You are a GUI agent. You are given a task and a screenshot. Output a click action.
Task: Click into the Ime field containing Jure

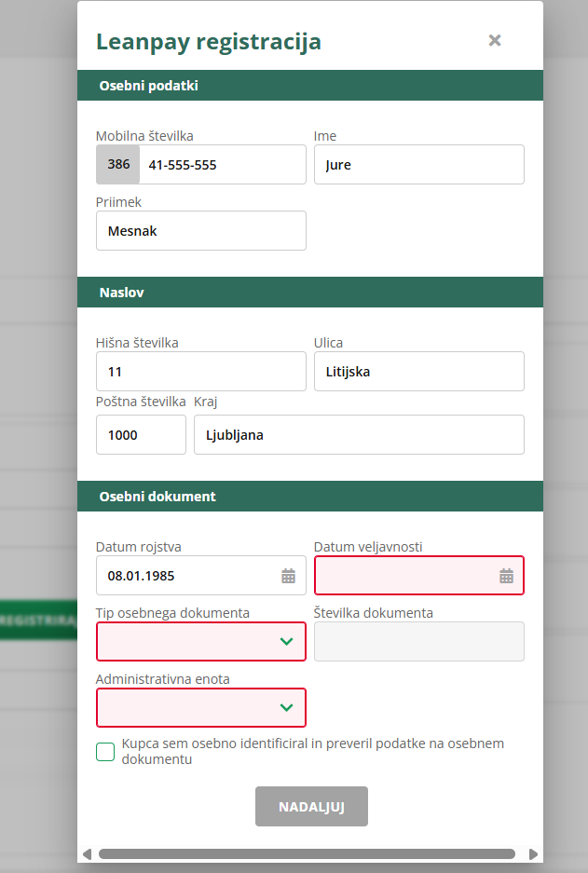418,165
